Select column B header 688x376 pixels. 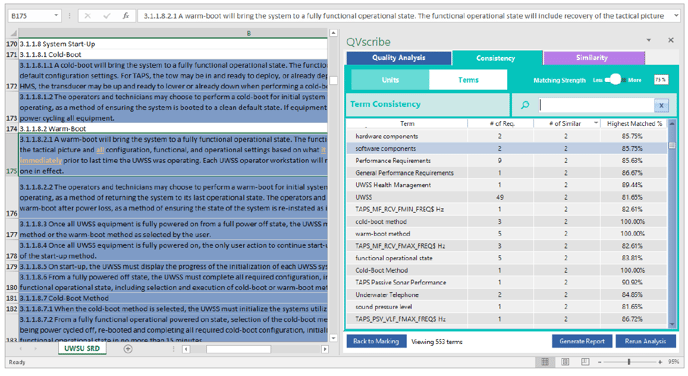(173, 33)
